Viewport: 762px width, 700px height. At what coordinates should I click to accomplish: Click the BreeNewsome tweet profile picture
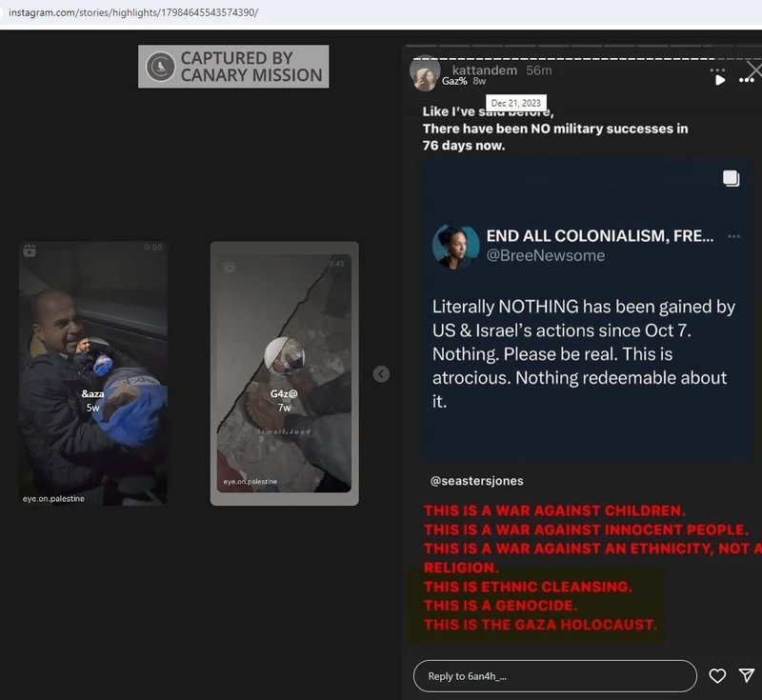pos(455,246)
